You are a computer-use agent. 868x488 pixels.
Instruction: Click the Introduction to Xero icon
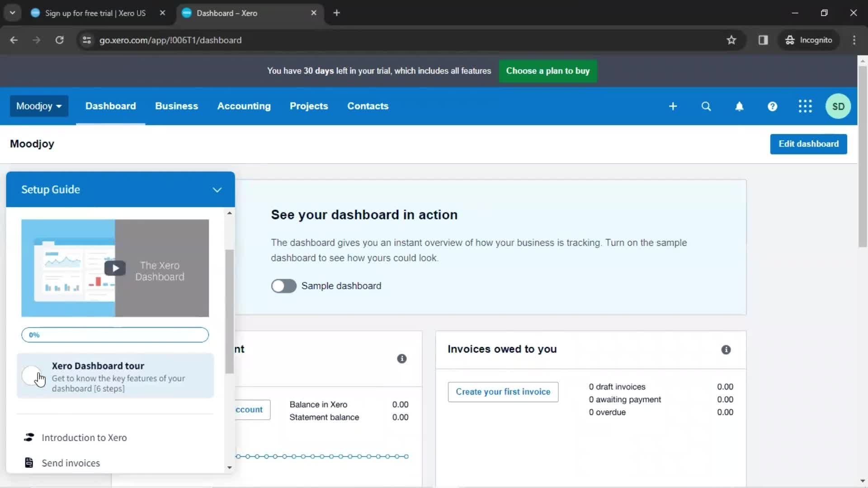[x=29, y=437]
